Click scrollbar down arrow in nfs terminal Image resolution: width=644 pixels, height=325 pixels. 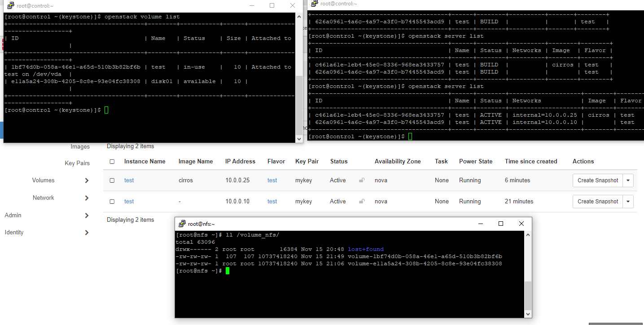pos(528,314)
